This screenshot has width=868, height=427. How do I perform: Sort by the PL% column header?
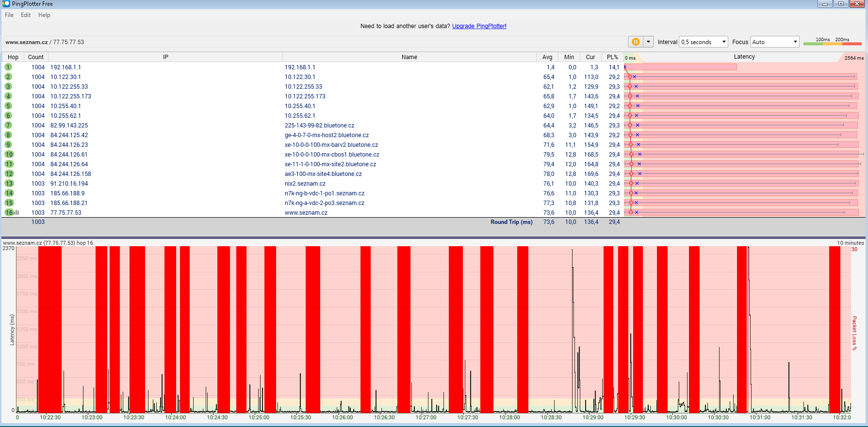[612, 57]
